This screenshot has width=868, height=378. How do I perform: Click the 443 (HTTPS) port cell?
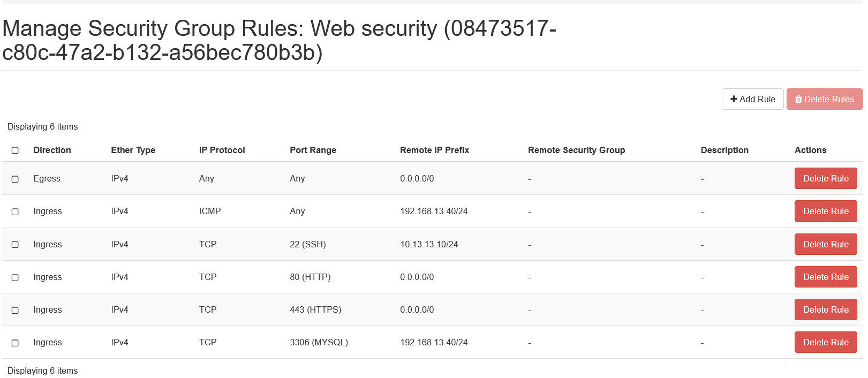coord(315,309)
